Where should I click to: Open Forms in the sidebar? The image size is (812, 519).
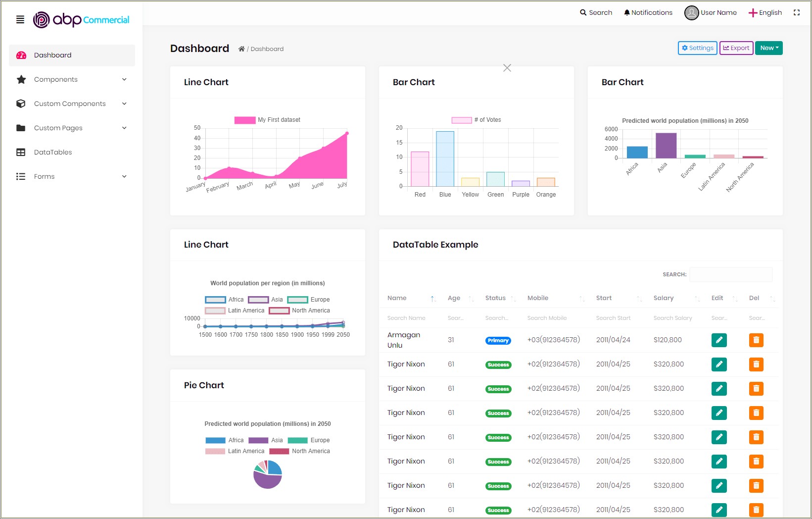pyautogui.click(x=72, y=177)
